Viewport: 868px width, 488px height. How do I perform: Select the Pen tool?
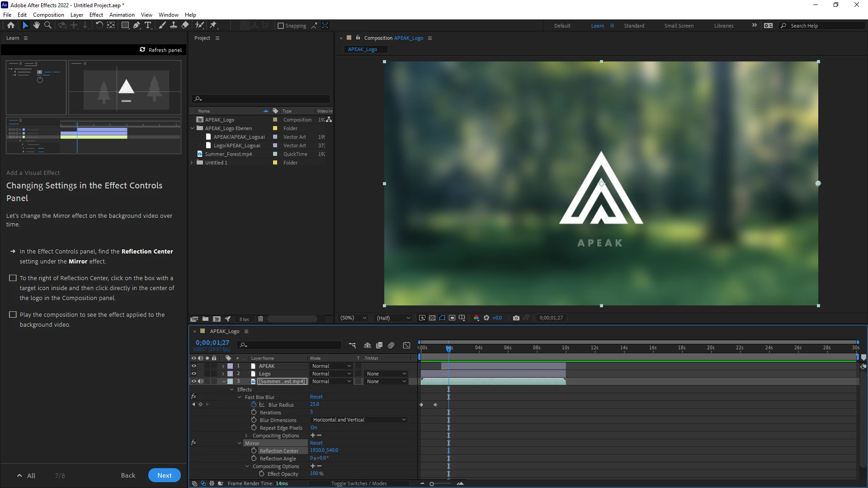[137, 25]
